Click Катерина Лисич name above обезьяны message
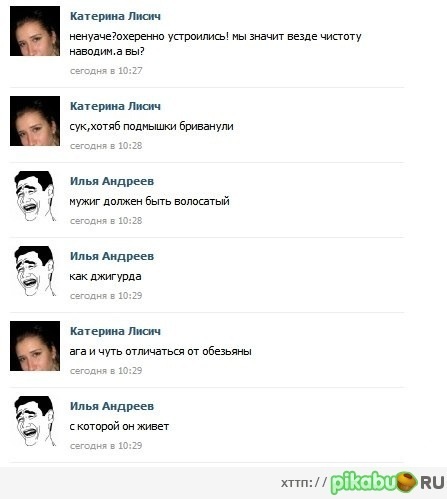 click(x=115, y=331)
